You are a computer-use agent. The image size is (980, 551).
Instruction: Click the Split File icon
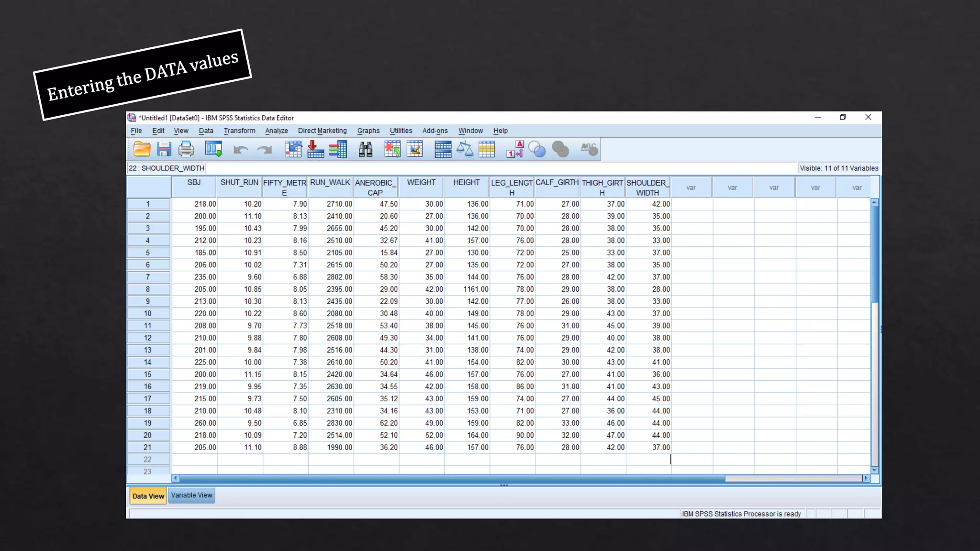coord(443,150)
